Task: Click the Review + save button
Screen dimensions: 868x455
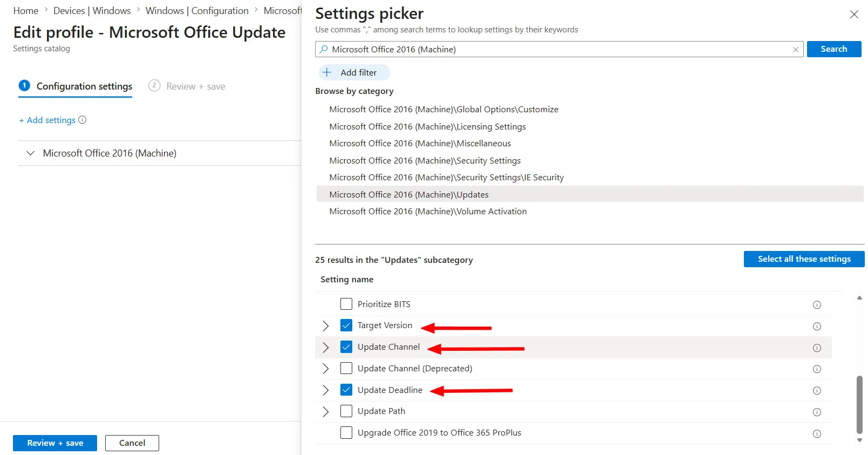Action: 55,443
